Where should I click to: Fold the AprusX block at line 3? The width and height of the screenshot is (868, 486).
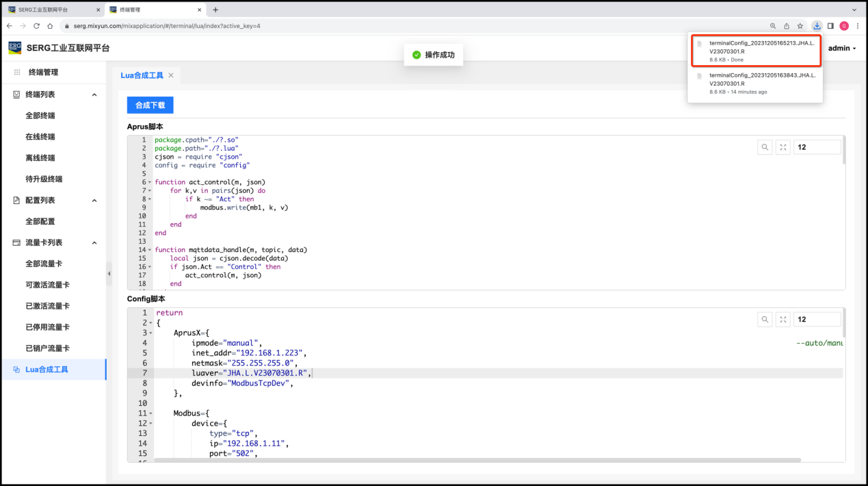[x=150, y=333]
